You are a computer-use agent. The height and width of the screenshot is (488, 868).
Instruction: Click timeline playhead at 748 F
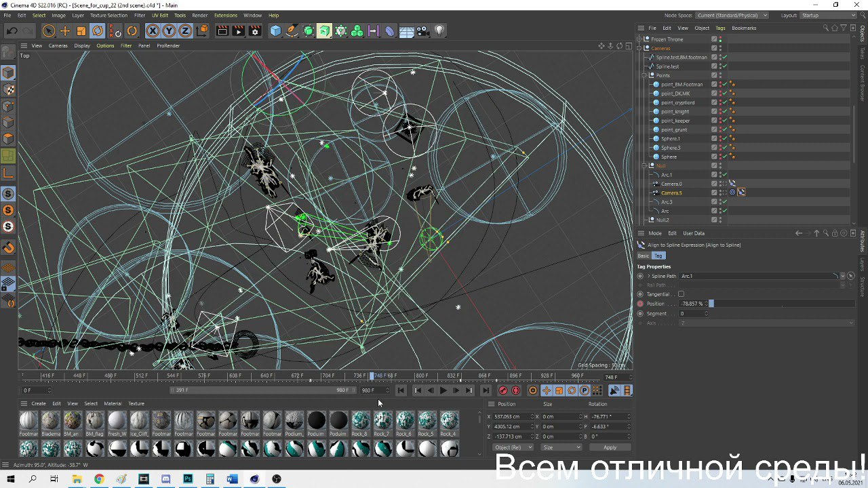(372, 375)
